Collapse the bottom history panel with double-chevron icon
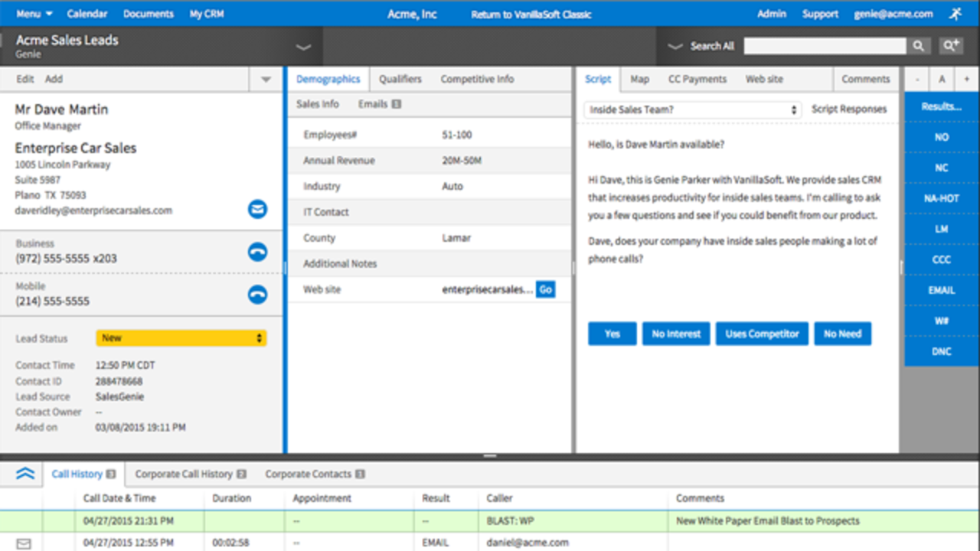This screenshot has width=980, height=551. click(x=25, y=474)
